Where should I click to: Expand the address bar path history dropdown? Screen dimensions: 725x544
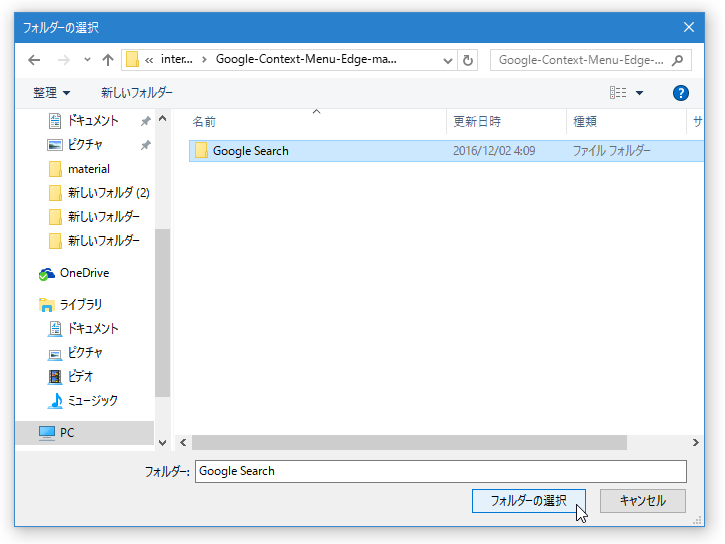click(448, 61)
